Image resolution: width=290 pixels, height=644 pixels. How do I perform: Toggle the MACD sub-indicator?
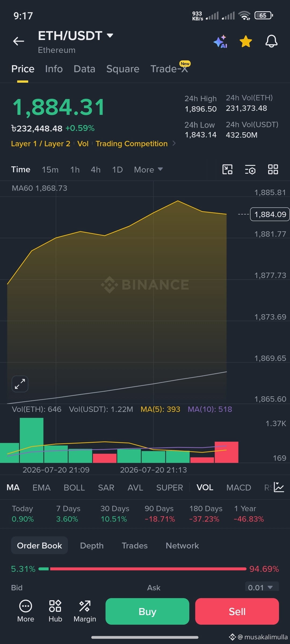tap(239, 488)
